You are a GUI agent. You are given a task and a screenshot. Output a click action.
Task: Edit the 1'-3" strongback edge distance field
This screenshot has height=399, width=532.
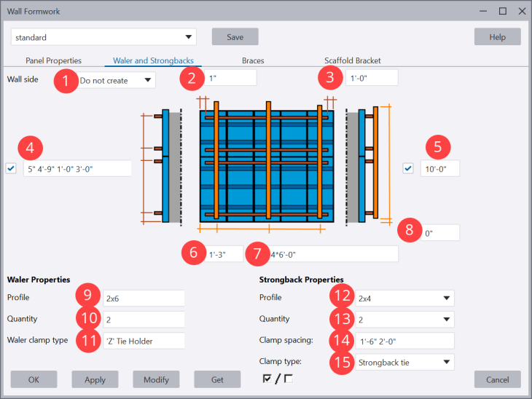[x=224, y=254]
